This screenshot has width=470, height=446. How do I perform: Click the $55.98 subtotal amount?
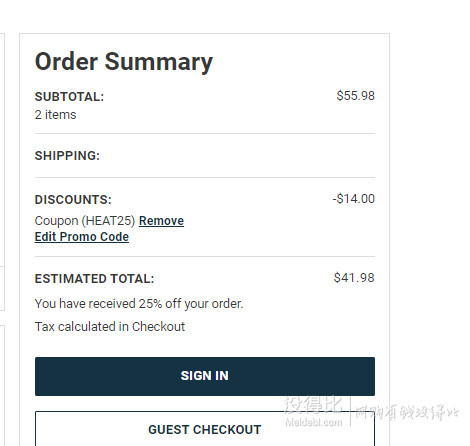pyautogui.click(x=355, y=96)
